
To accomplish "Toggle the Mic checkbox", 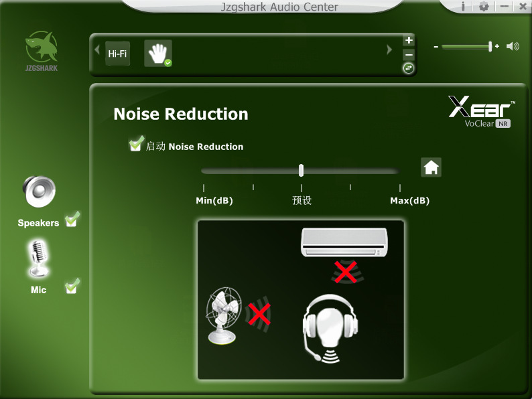I will coord(72,287).
